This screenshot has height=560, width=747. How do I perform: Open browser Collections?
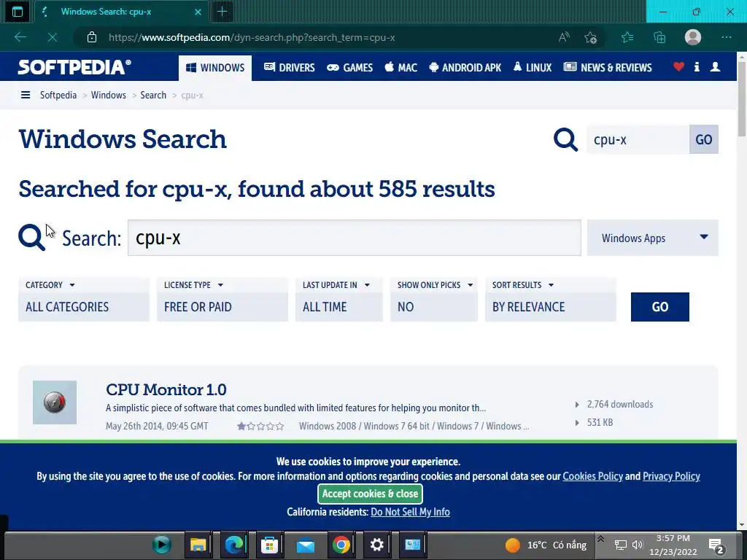click(659, 37)
